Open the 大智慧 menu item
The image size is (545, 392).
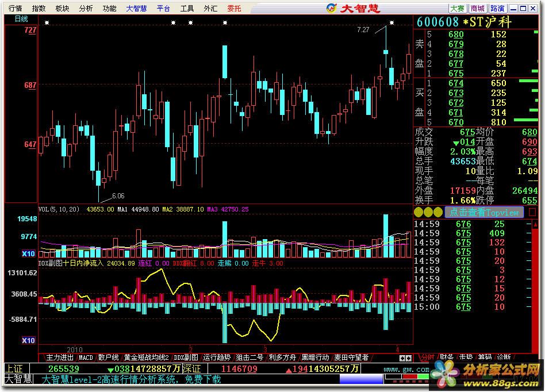(x=137, y=8)
